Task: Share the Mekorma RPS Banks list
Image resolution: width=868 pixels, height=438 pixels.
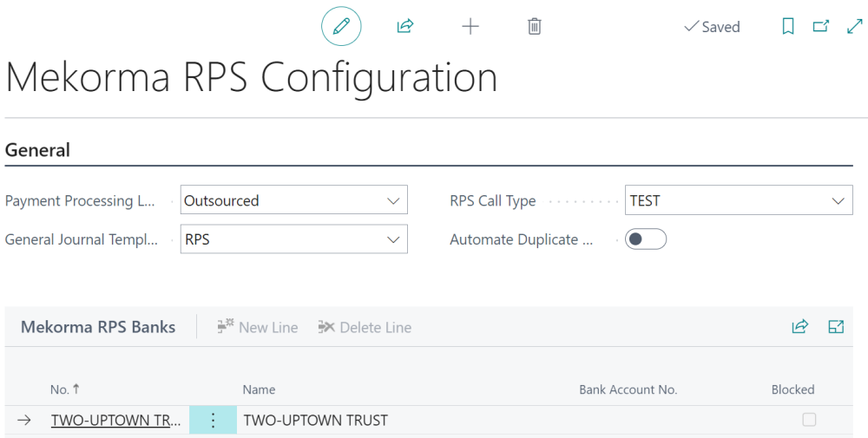Action: point(800,326)
